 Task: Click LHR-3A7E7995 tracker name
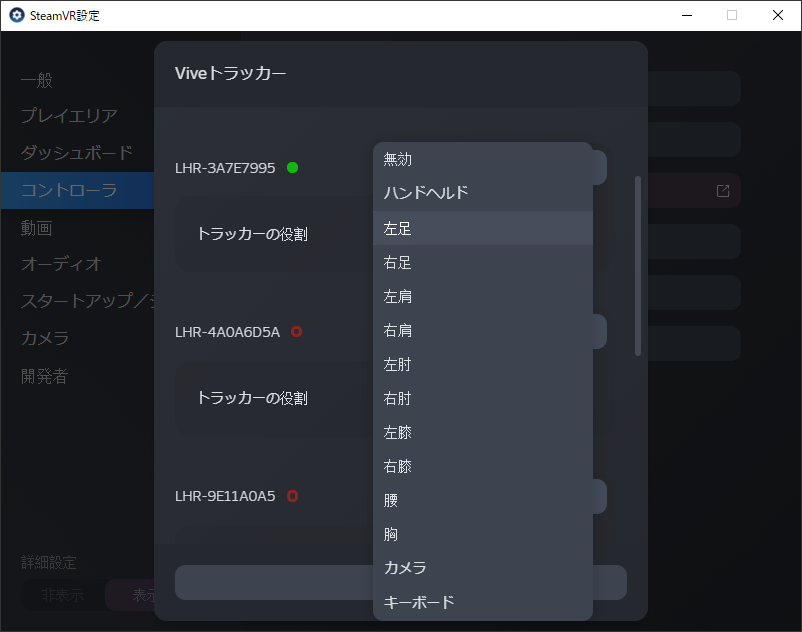[x=225, y=168]
